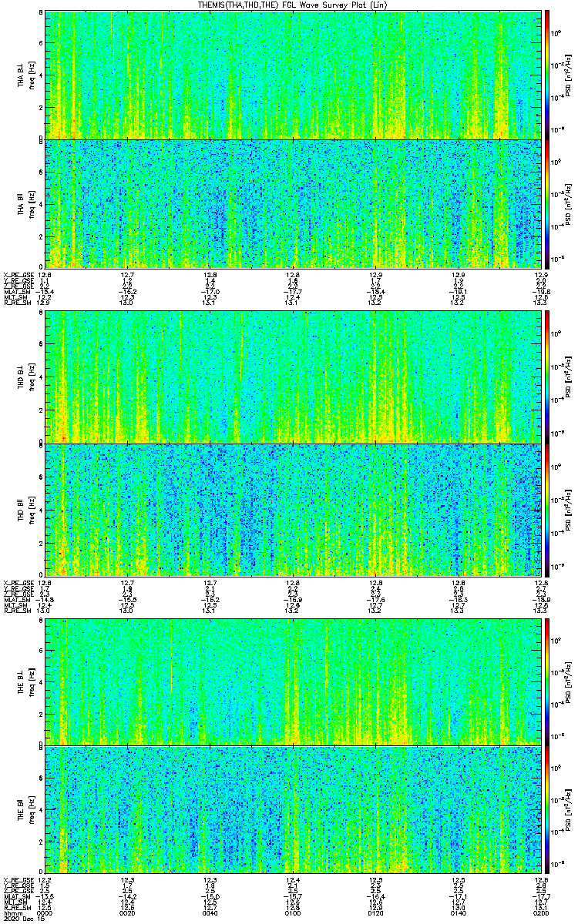
Task: Click the THEMIS FGL Wave Survey Plot title
Action: (x=289, y=5)
